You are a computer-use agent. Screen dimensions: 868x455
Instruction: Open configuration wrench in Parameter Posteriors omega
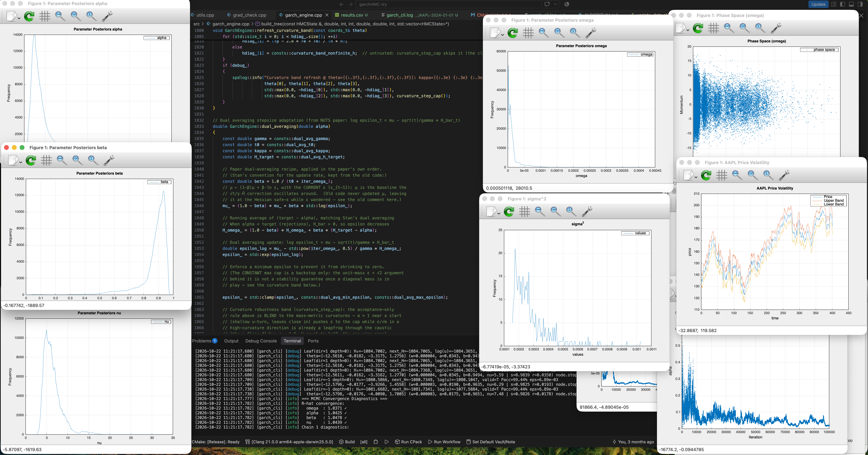[x=590, y=33]
